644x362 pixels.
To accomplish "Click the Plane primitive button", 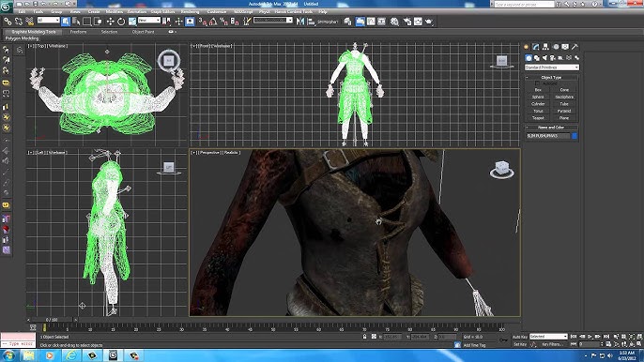I will (564, 118).
